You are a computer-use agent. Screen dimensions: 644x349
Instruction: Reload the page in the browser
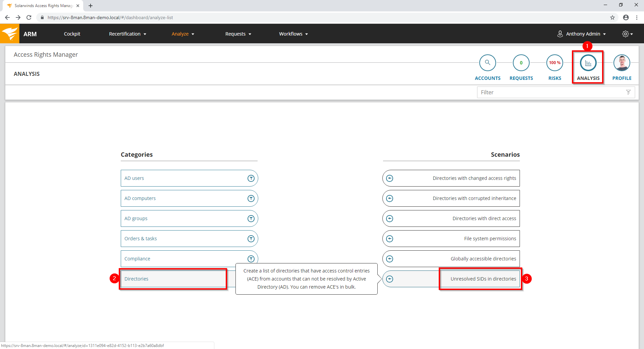(29, 17)
